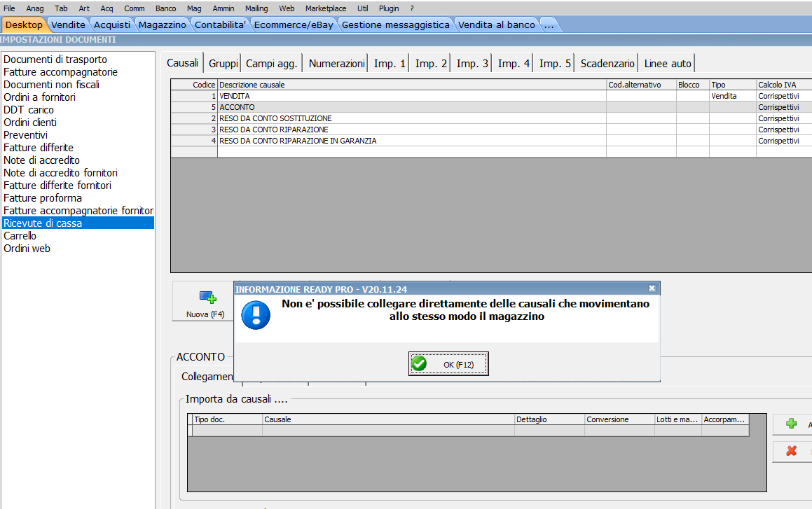The image size is (812, 509).
Task: Select the Imp. 1 tab
Action: (390, 63)
